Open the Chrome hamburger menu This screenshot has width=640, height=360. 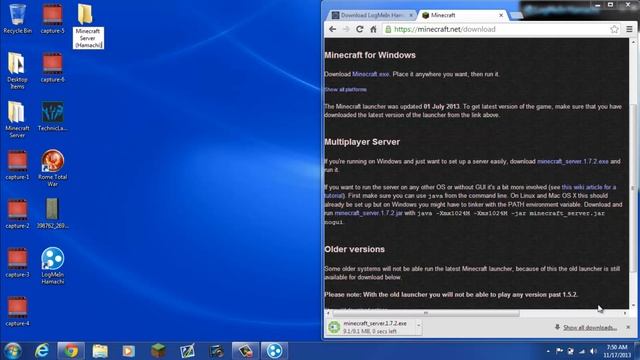click(629, 29)
